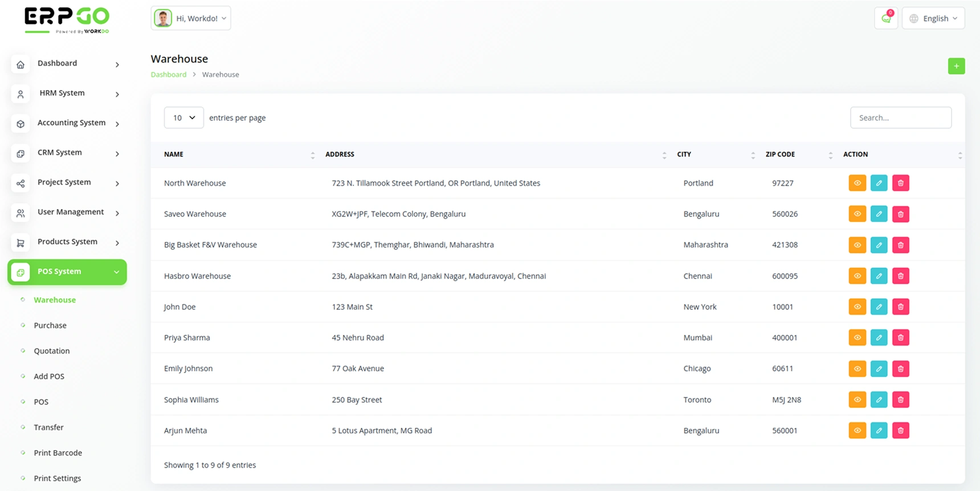Image resolution: width=980 pixels, height=491 pixels.
Task: Open Purchase in the POS submenu
Action: coord(50,325)
